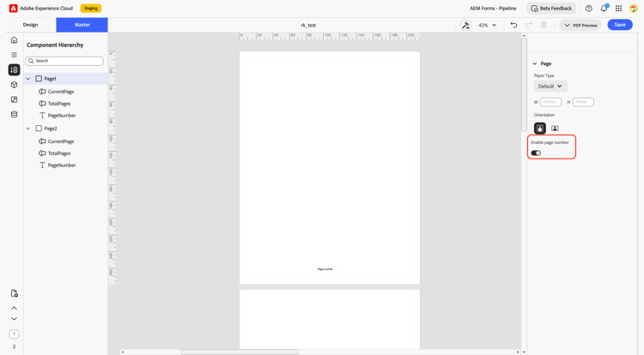Open the assets panel sidebar icon
Image resolution: width=644 pixels, height=355 pixels.
[14, 99]
